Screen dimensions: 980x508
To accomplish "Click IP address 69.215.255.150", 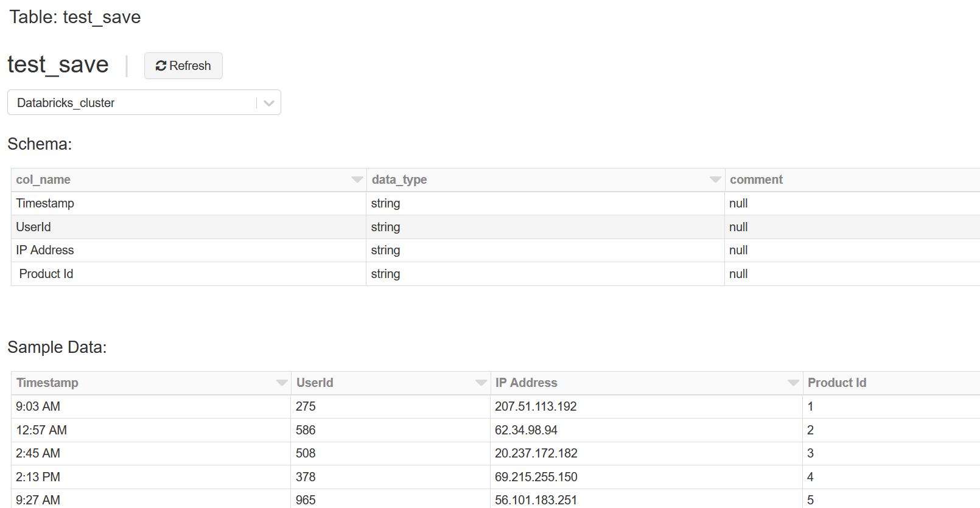I will tap(536, 477).
